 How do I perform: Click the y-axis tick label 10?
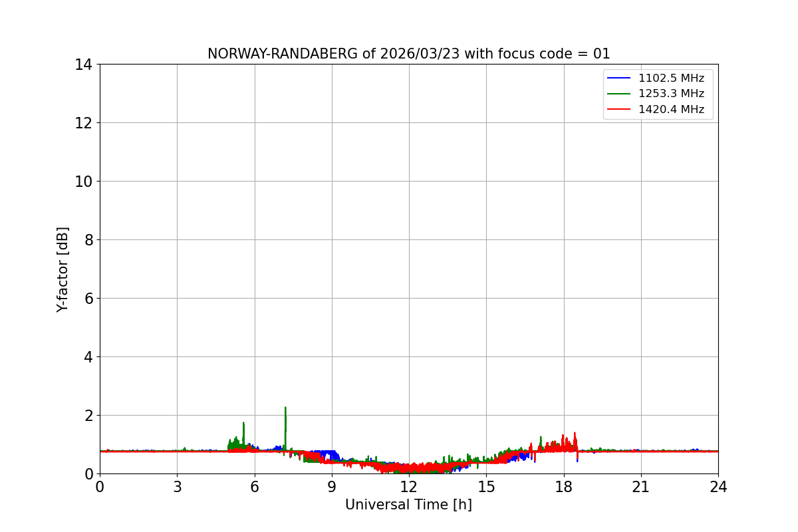pos(84,182)
